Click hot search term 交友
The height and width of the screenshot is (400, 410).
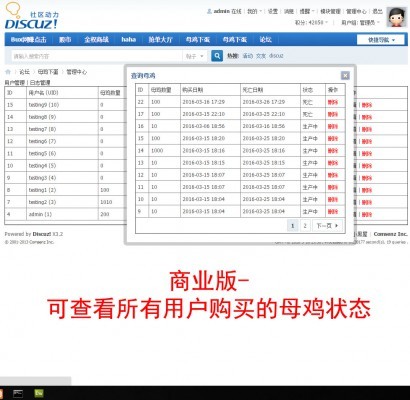click(x=261, y=56)
